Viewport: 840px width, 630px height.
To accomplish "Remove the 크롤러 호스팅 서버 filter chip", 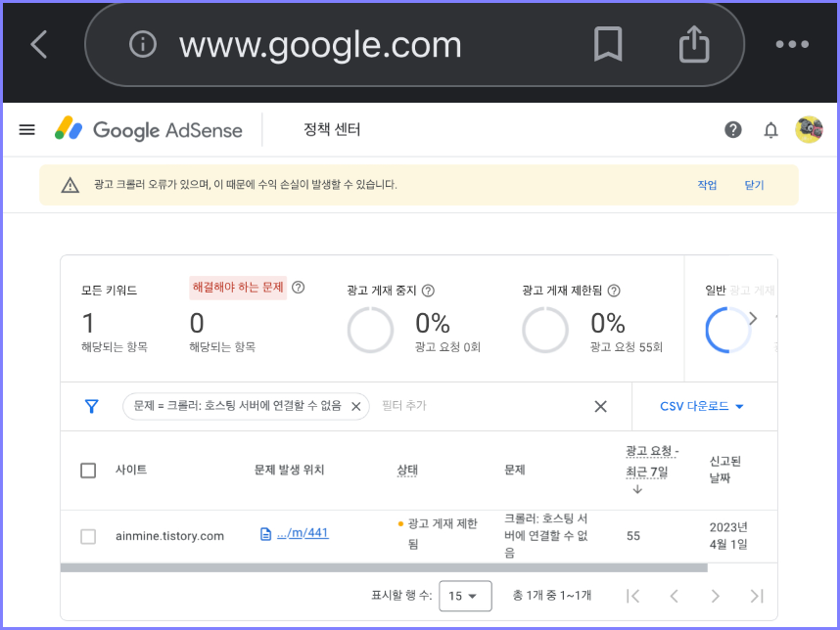I will [x=355, y=406].
